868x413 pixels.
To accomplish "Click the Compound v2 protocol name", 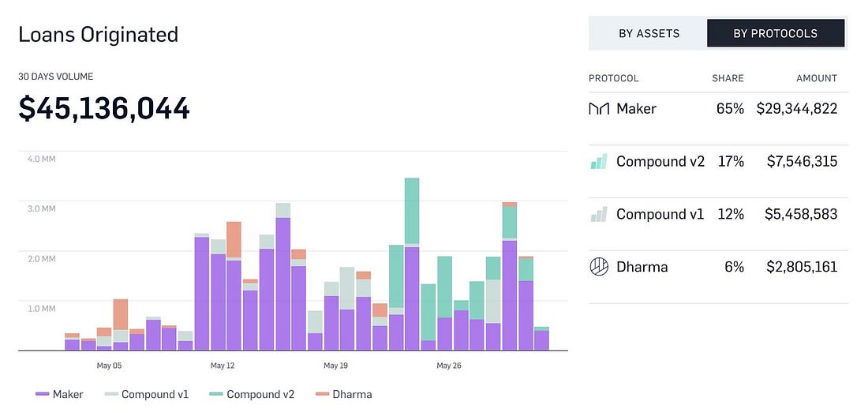I will [x=660, y=161].
